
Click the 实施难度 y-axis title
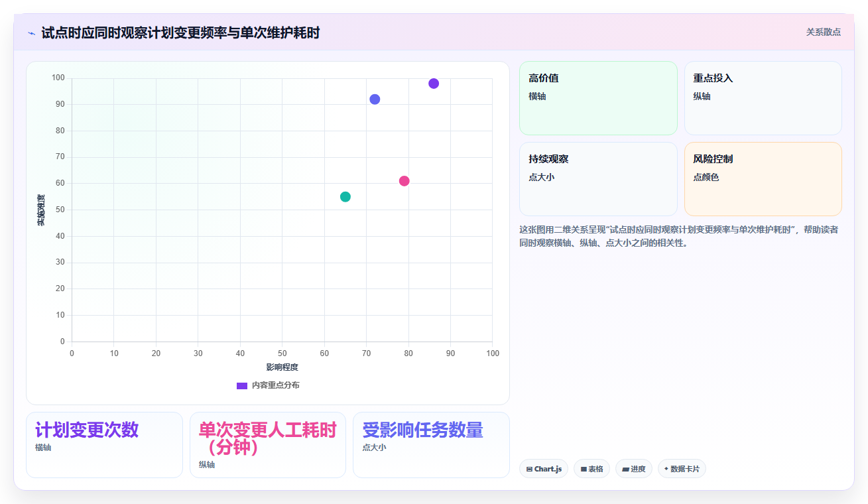[41, 210]
